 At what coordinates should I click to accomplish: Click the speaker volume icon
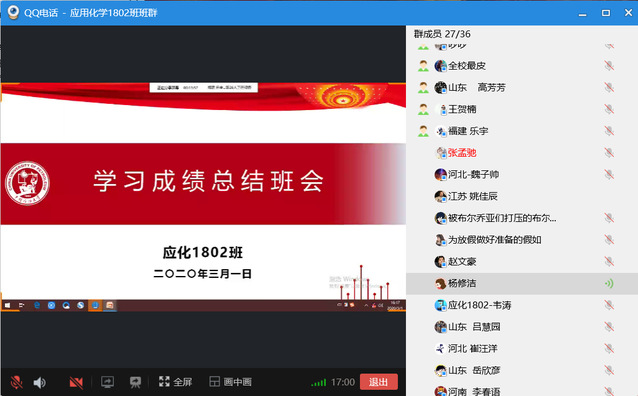coord(39,382)
